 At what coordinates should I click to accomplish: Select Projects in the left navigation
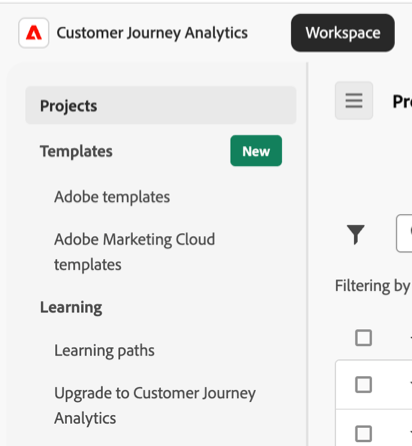point(161,106)
